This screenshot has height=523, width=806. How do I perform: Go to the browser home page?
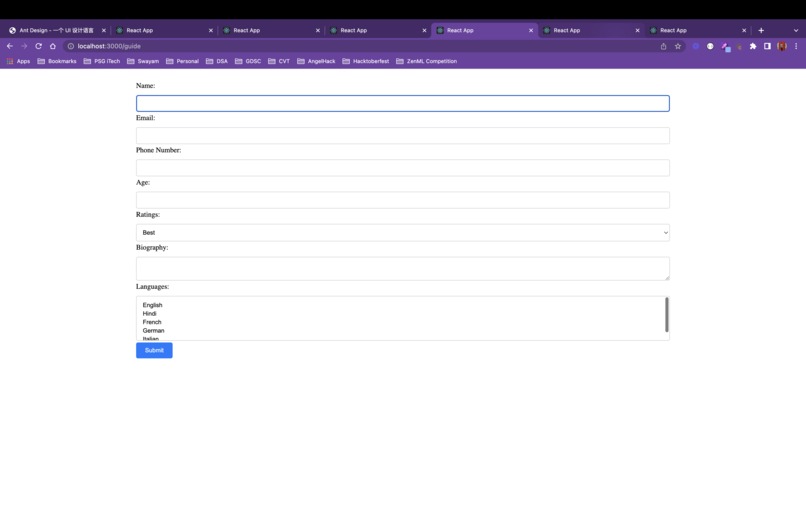(53, 46)
